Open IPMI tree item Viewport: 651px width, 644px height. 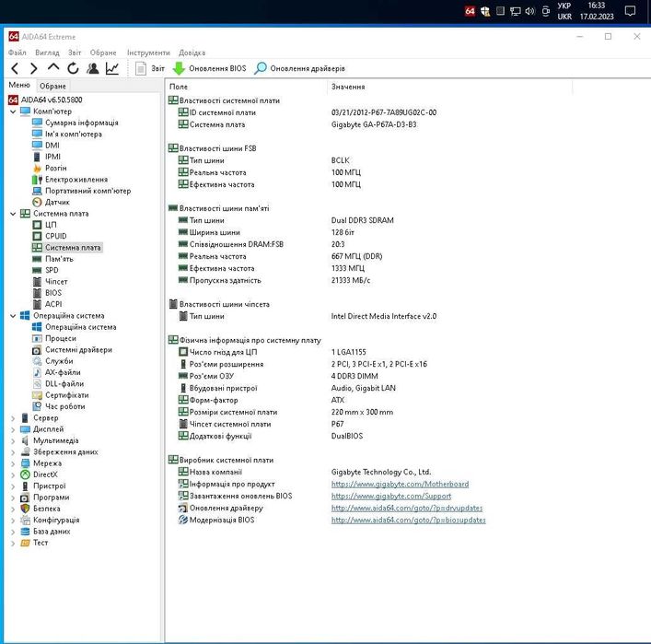click(x=52, y=157)
